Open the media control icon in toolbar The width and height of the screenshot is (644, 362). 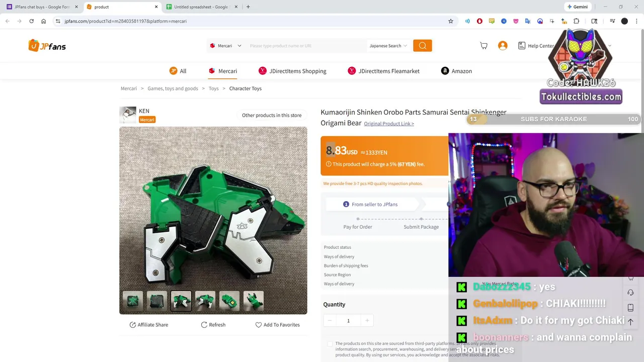[x=612, y=21]
